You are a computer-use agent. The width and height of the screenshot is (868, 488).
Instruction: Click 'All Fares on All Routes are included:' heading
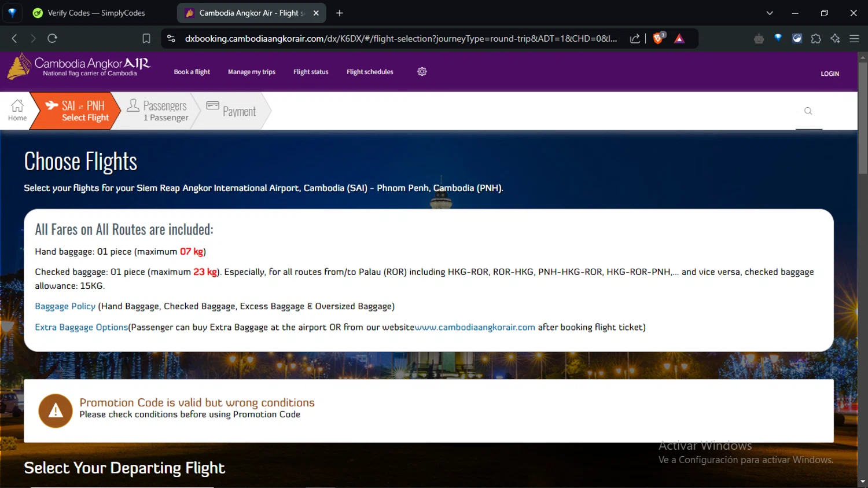coord(124,230)
